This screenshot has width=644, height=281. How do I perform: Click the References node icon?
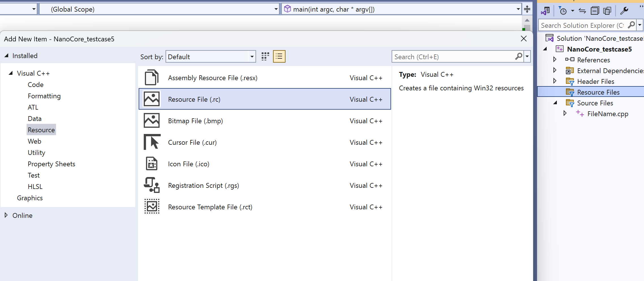(570, 59)
